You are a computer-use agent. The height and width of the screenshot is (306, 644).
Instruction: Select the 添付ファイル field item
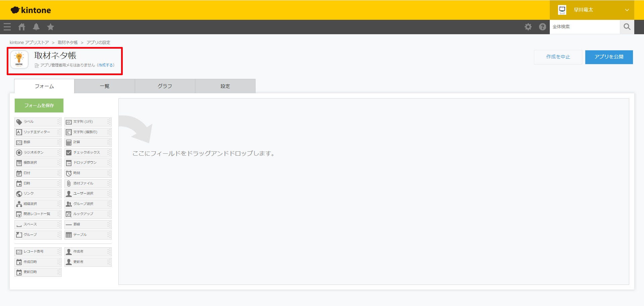pos(88,184)
